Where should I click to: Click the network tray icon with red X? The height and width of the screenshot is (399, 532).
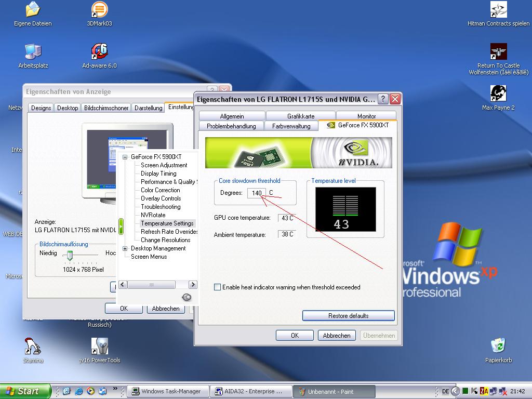click(503, 391)
